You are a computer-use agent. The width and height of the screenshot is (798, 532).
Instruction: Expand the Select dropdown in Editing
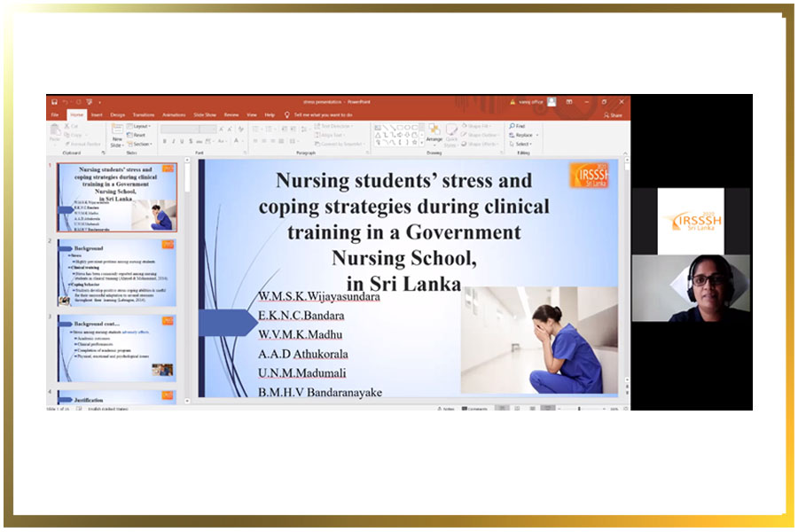point(520,144)
